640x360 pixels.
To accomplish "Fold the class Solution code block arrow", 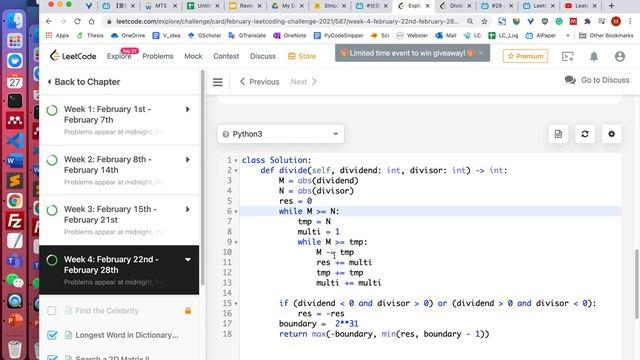I will [236, 160].
